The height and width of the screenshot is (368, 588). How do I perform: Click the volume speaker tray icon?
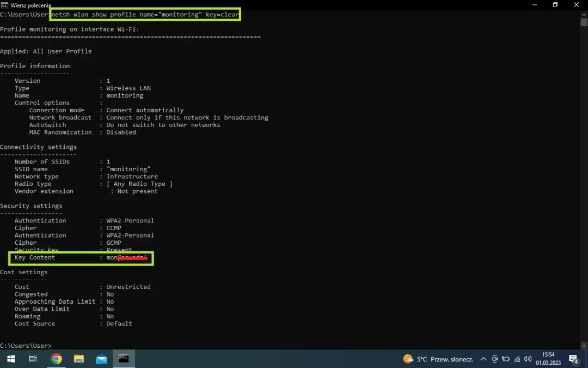tap(528, 359)
